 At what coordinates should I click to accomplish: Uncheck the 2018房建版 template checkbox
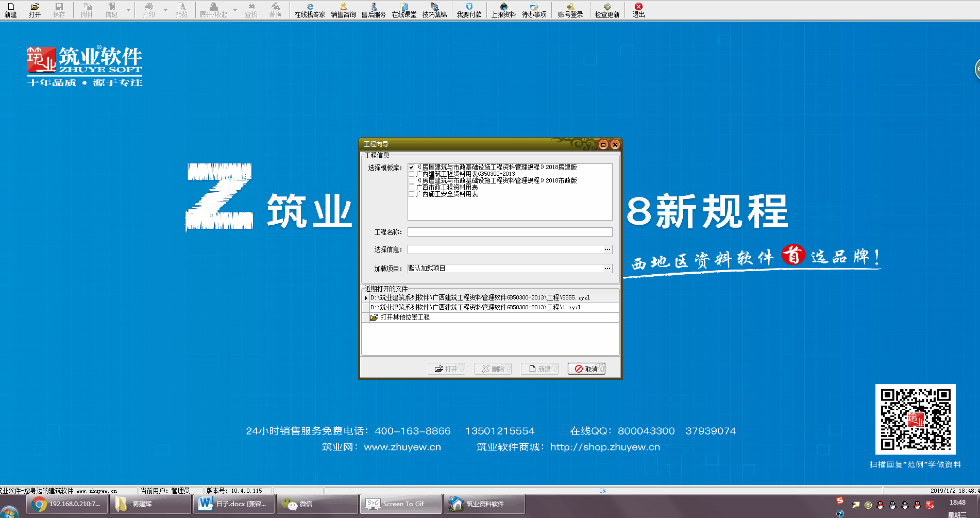coord(411,168)
